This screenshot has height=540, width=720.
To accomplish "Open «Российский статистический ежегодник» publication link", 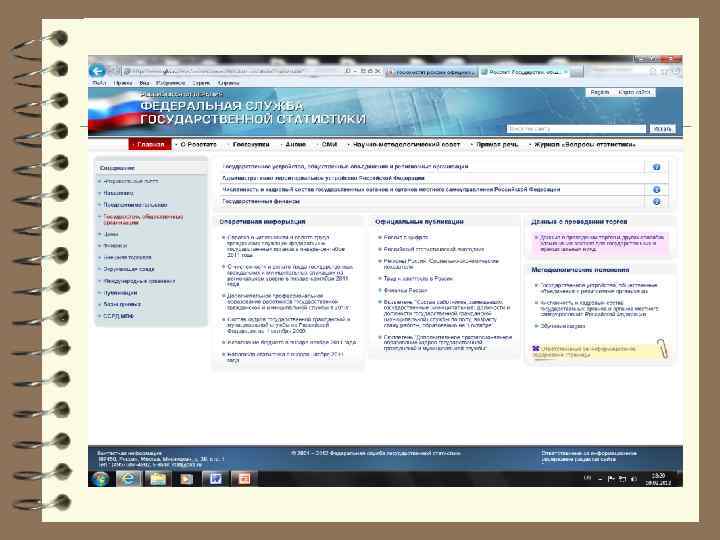I will (x=433, y=249).
